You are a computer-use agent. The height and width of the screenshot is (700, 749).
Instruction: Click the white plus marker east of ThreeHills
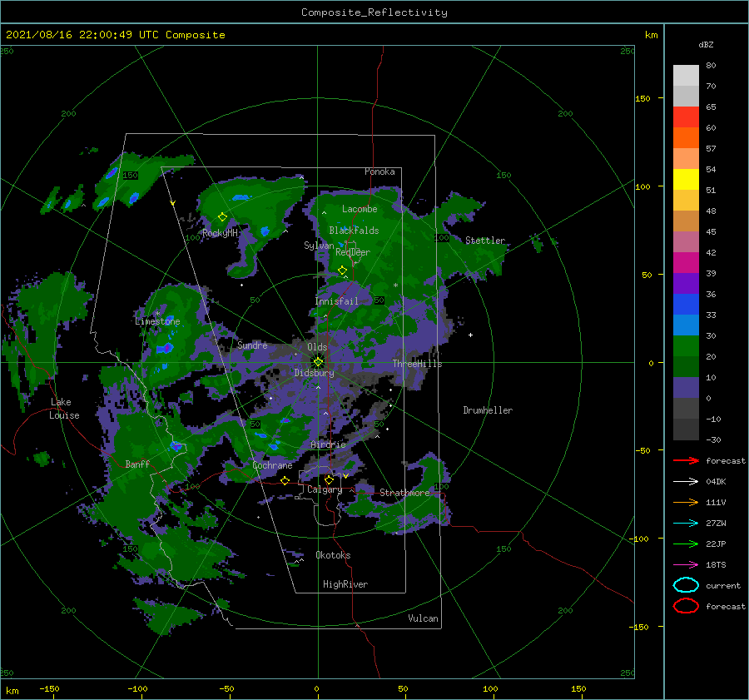[x=470, y=335]
